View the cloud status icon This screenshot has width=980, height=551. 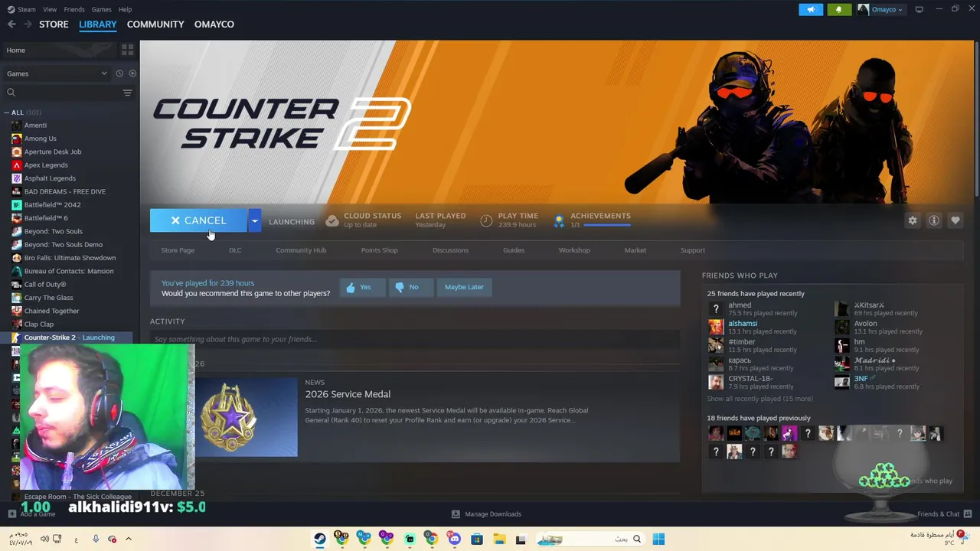click(332, 220)
